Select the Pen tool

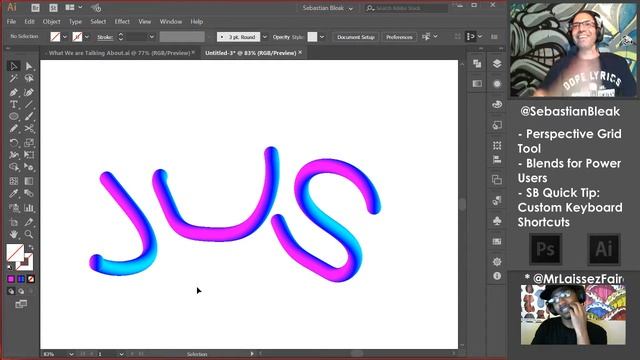coord(13,92)
